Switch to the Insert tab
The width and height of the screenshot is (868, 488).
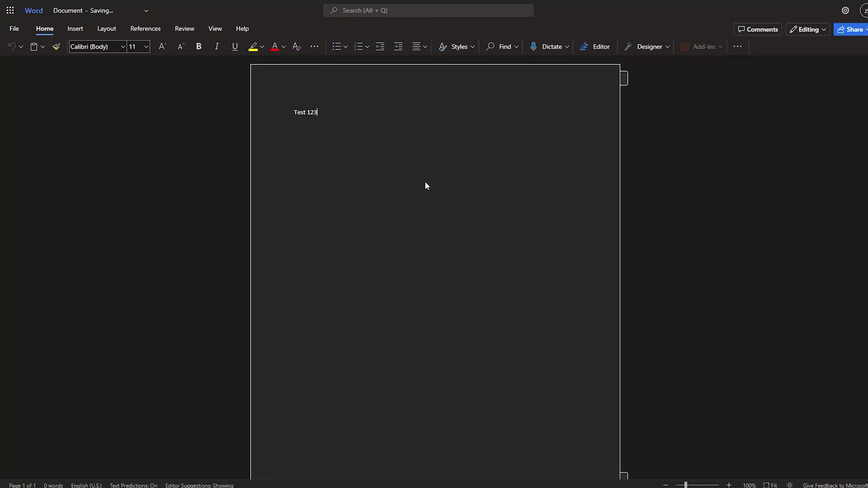(75, 29)
